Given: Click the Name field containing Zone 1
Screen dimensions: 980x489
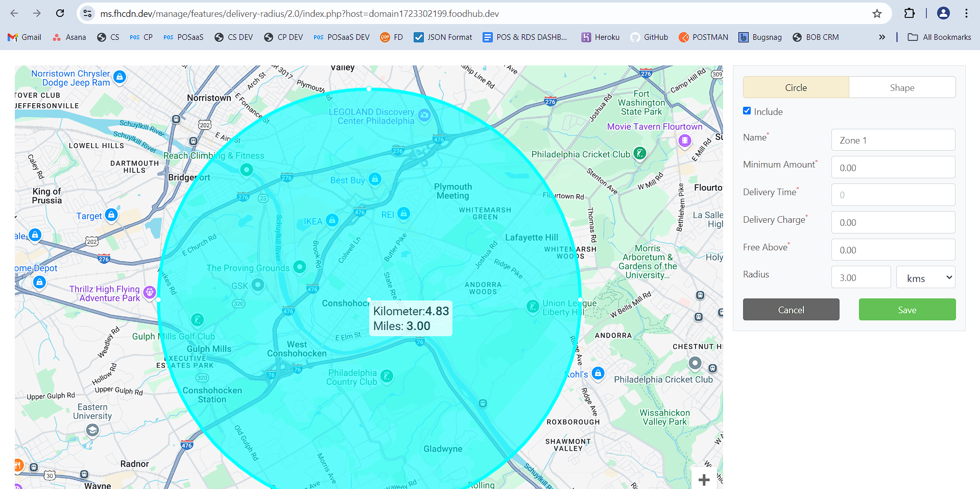Looking at the screenshot, I should point(893,140).
